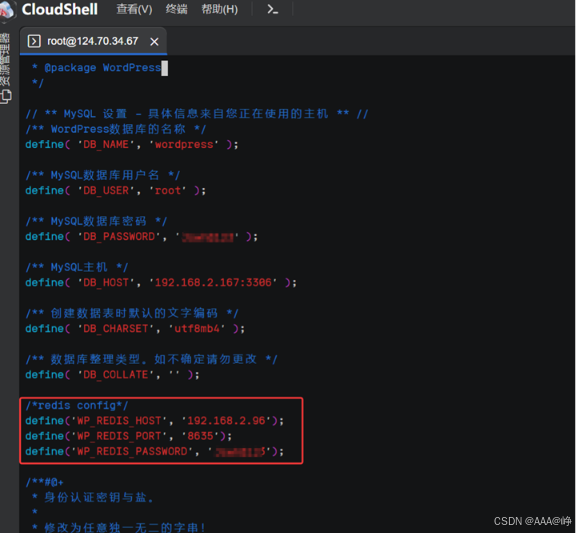576x533 pixels.
Task: Click the @package WordPress comment line
Action: tap(97, 68)
